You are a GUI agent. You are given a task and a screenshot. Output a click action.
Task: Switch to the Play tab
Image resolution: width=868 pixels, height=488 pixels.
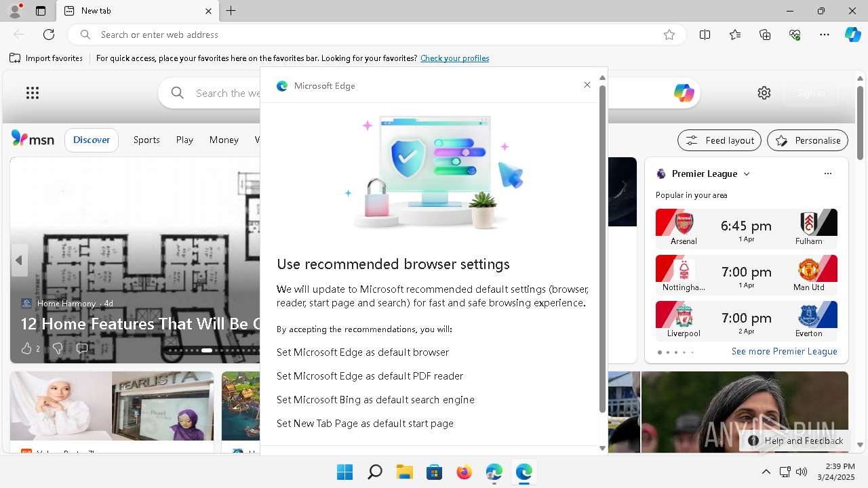point(184,140)
